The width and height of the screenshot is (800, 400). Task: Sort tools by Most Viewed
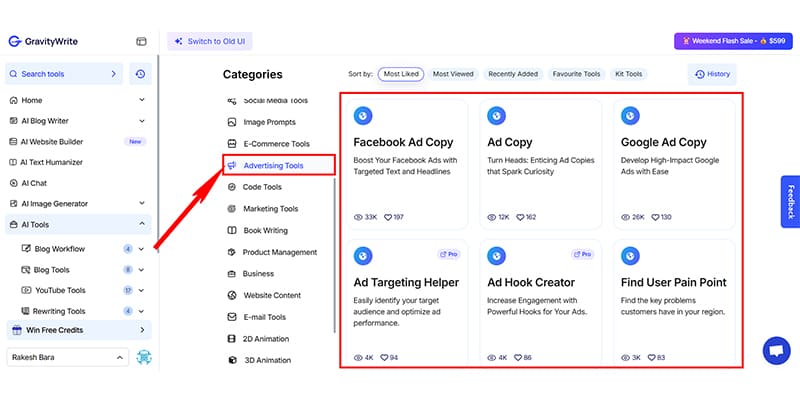pyautogui.click(x=453, y=74)
